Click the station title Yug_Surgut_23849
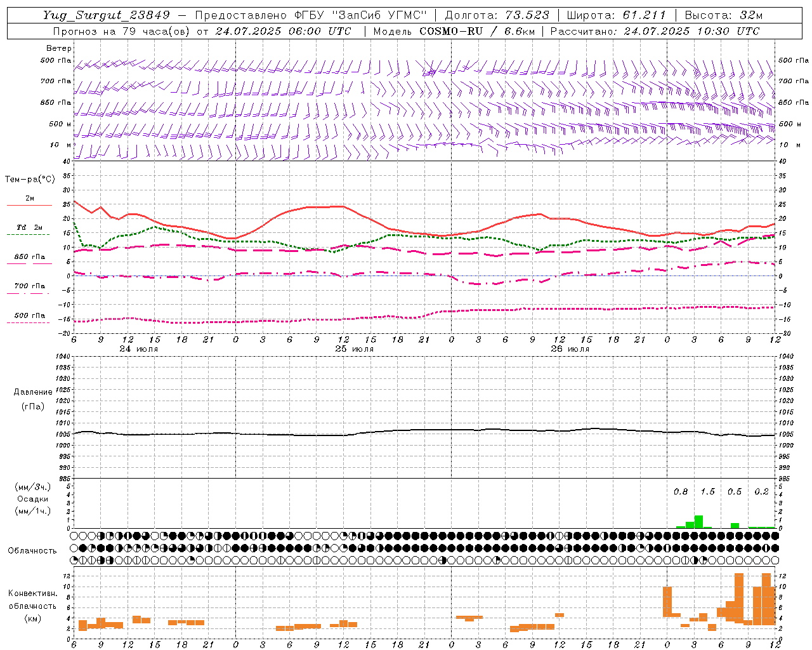The width and height of the screenshot is (812, 650). pos(107,15)
